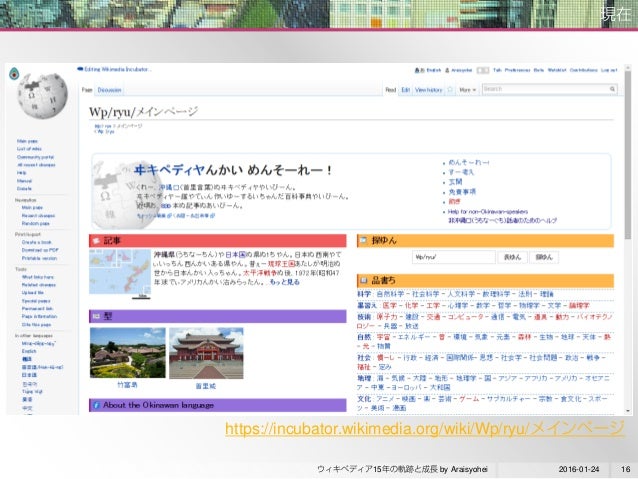Click the 太平洋戦争 red link
Viewport: 638px width, 479px height.
[x=260, y=273]
